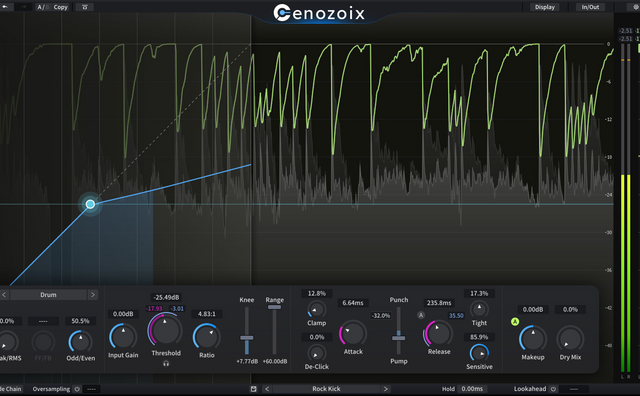Open the In/Out menu

click(590, 7)
